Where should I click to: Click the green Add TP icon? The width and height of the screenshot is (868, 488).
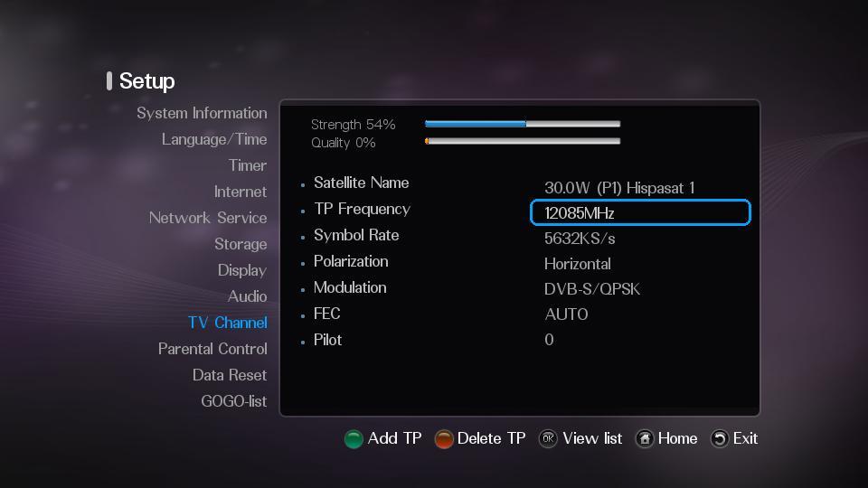coord(354,439)
